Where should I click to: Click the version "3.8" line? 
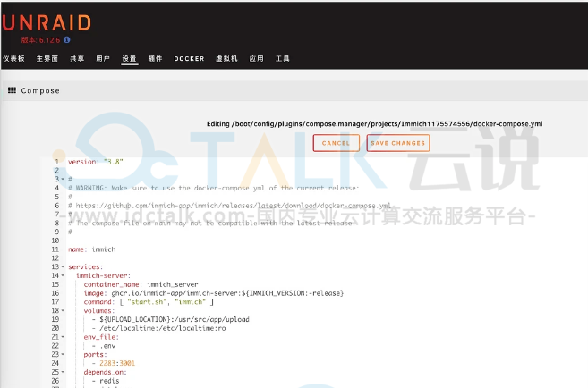[95, 162]
